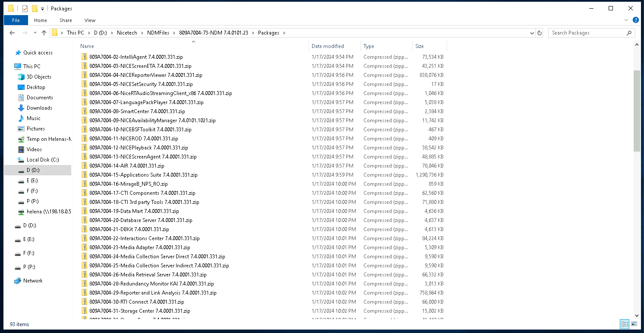Navigate back with the Back arrow
Viewport: 644px width, 333px height.
click(12, 33)
